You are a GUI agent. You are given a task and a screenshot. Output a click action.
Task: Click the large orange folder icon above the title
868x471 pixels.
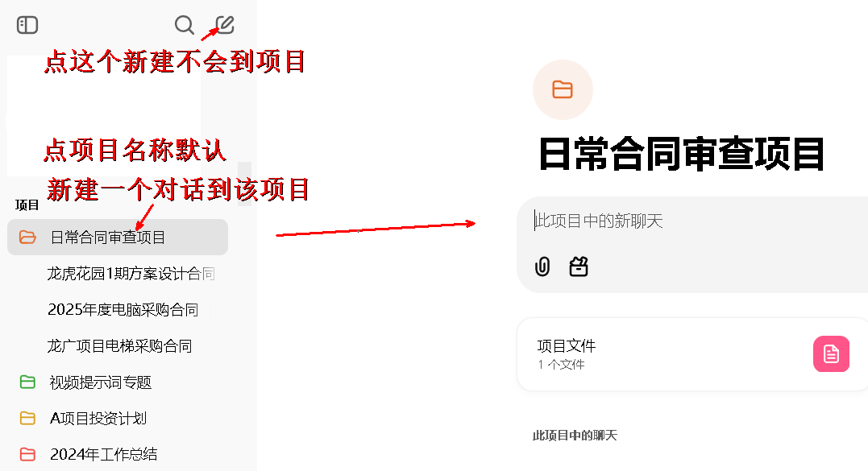(x=563, y=89)
